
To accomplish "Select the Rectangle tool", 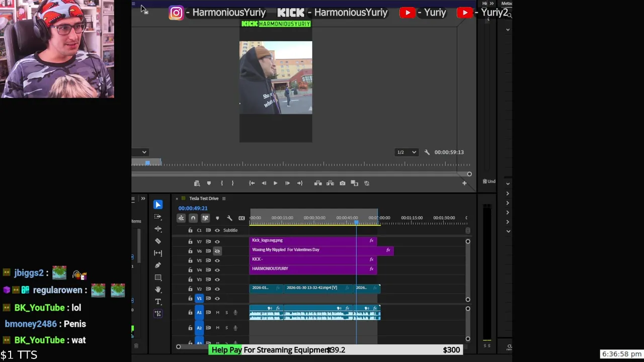I will coord(158,277).
